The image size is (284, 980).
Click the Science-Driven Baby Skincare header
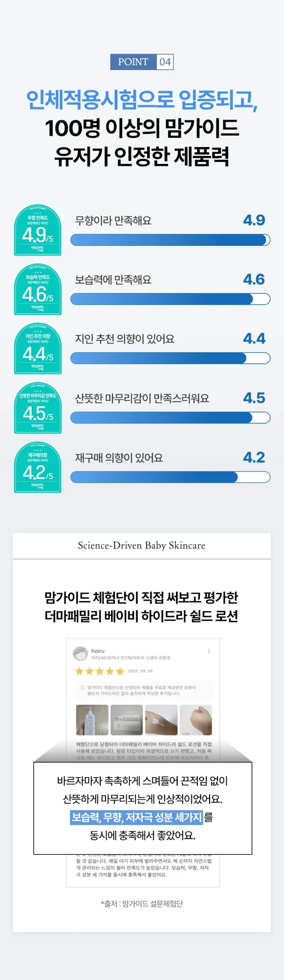142,546
